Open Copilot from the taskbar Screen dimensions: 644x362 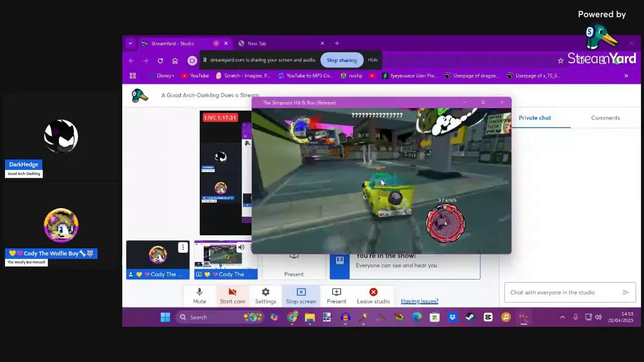pos(274,317)
